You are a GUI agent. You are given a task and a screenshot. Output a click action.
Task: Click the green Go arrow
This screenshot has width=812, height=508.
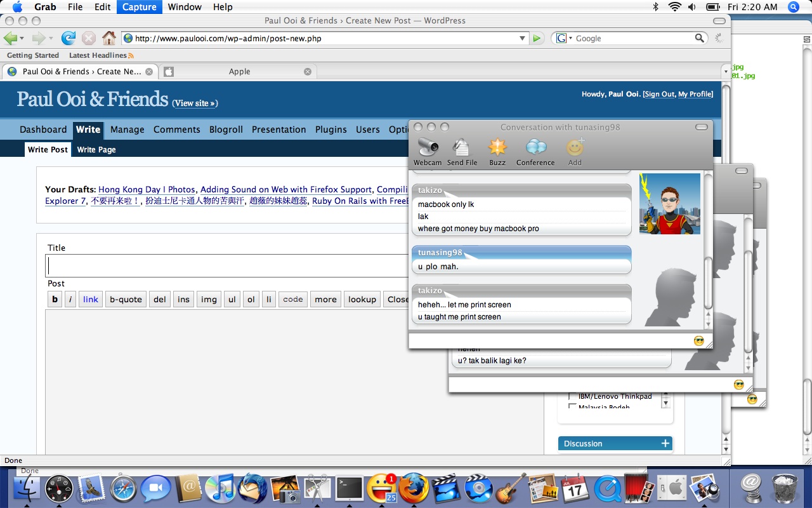[537, 38]
